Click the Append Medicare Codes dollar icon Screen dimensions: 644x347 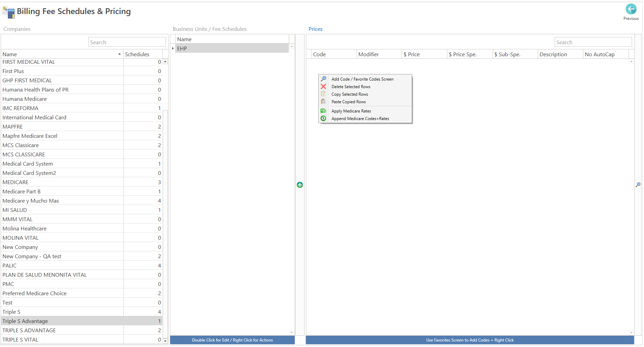click(323, 118)
